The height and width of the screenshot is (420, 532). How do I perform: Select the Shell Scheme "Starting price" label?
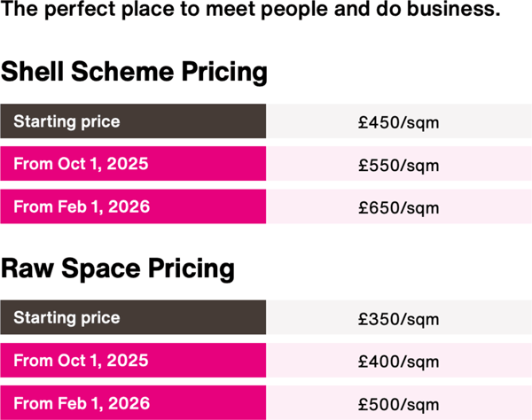(x=66, y=121)
